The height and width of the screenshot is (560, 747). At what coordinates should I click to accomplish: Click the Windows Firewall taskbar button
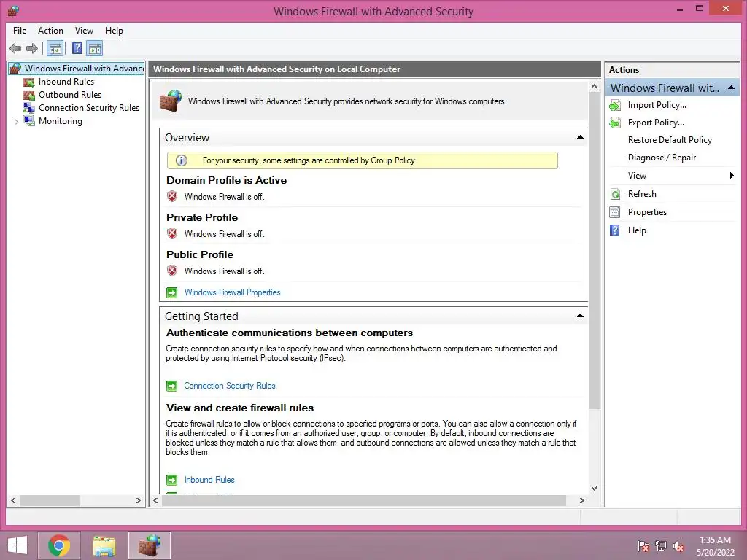pos(150,545)
